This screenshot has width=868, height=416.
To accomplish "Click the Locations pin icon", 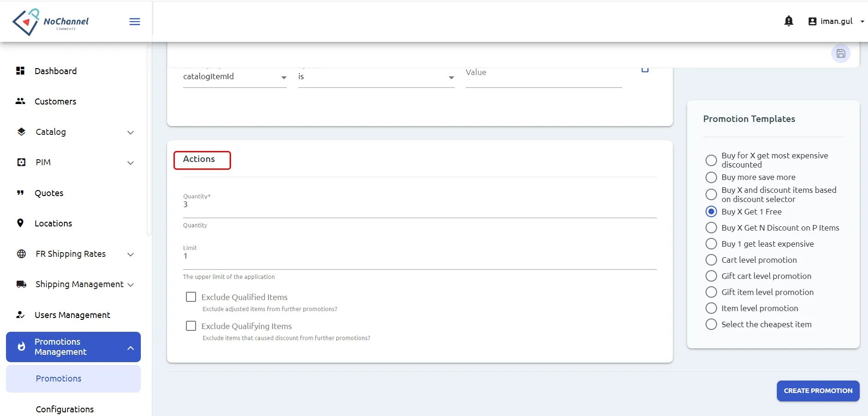I will 20,223.
